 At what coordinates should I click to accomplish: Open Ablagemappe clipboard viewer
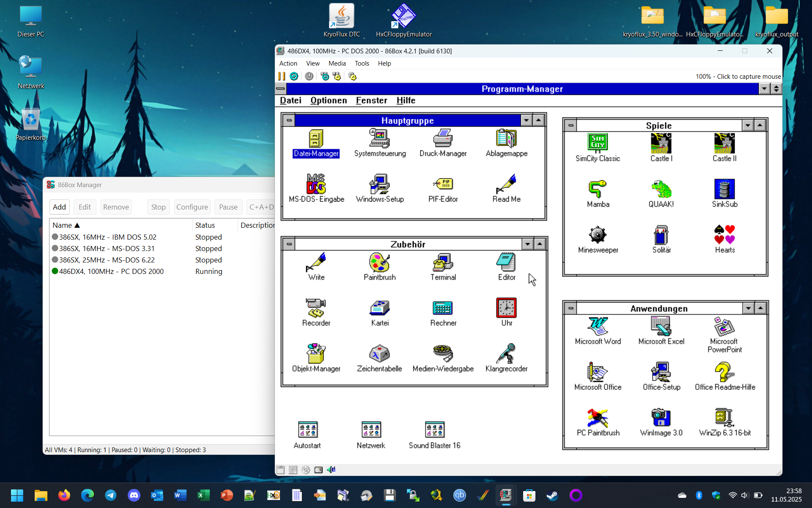(x=506, y=144)
